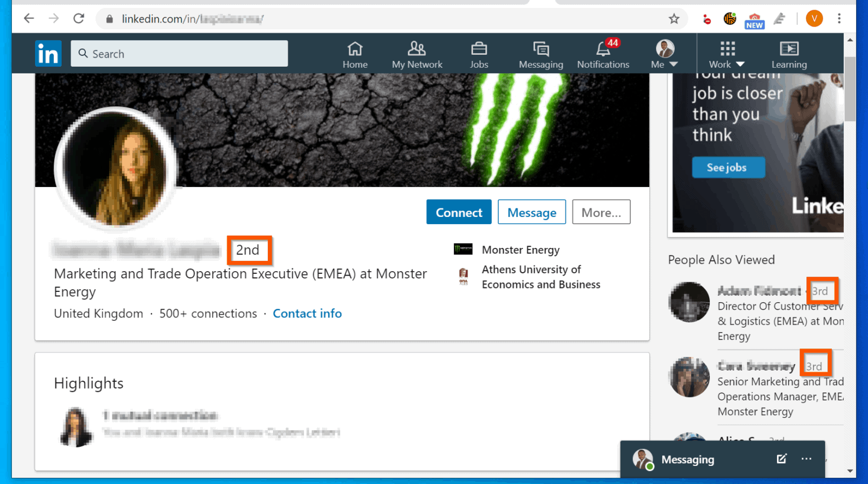Click the gray pen extension icon
Screen dimensions: 868x484
[780, 19]
